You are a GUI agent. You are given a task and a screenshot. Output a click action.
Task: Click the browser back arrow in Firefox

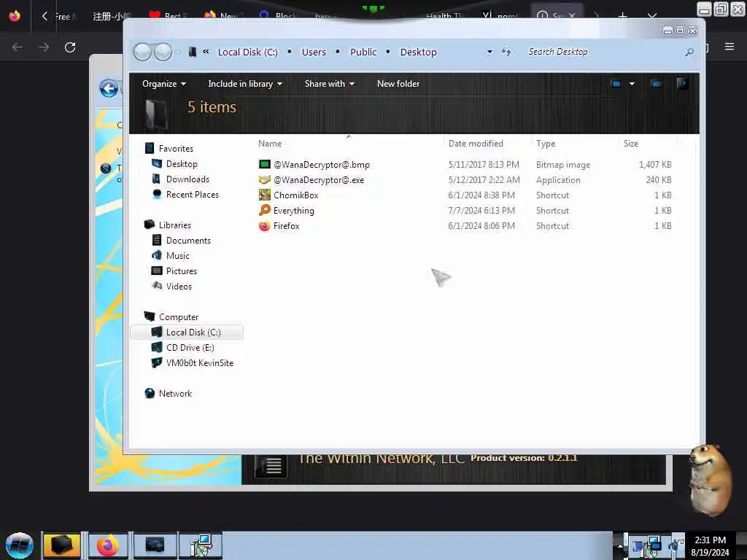tap(18, 47)
